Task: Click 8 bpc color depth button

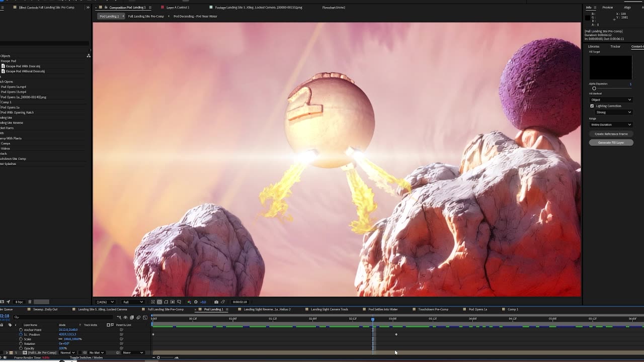Action: (19, 302)
